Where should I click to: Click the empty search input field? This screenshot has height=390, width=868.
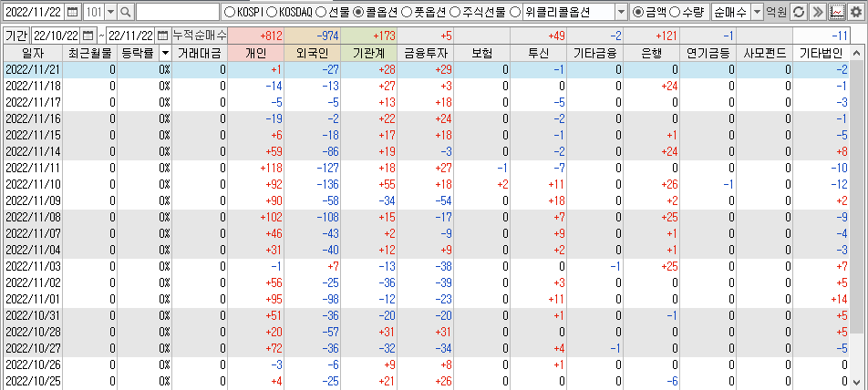click(x=177, y=12)
